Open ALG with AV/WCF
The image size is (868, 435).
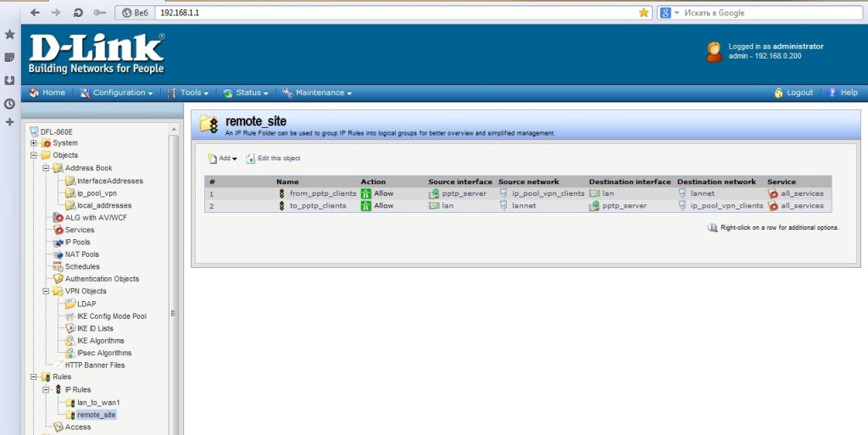(96, 217)
